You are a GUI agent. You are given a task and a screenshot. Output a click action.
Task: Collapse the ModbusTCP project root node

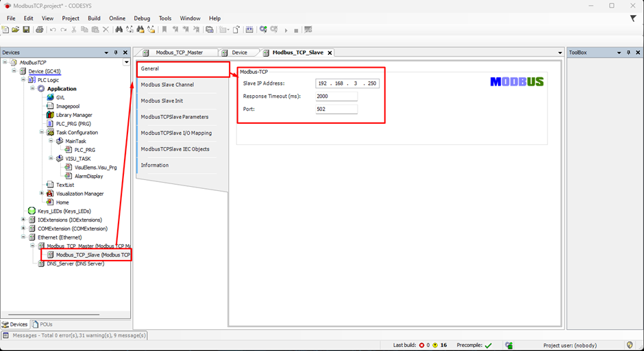tap(5, 62)
